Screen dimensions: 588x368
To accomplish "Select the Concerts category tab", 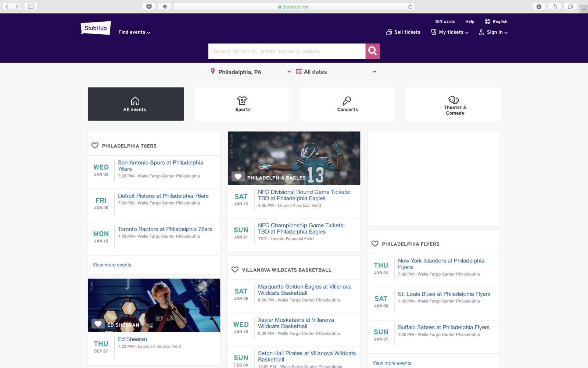I will [x=347, y=104].
